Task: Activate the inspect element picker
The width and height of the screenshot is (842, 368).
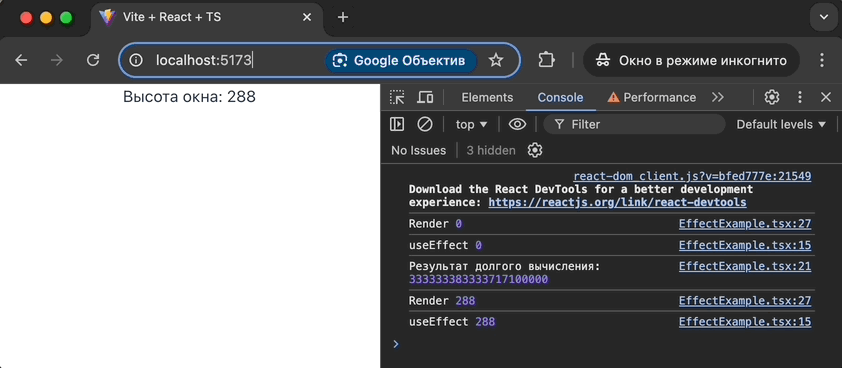Action: tap(397, 97)
